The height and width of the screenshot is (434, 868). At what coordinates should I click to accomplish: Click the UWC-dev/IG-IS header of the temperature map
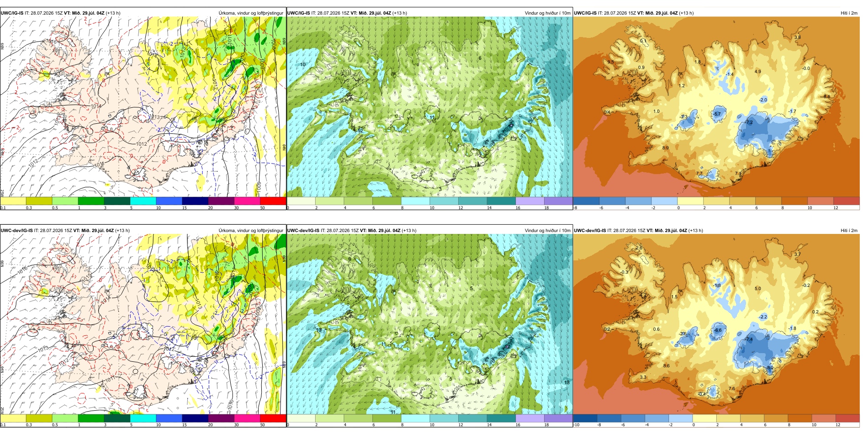click(x=590, y=231)
